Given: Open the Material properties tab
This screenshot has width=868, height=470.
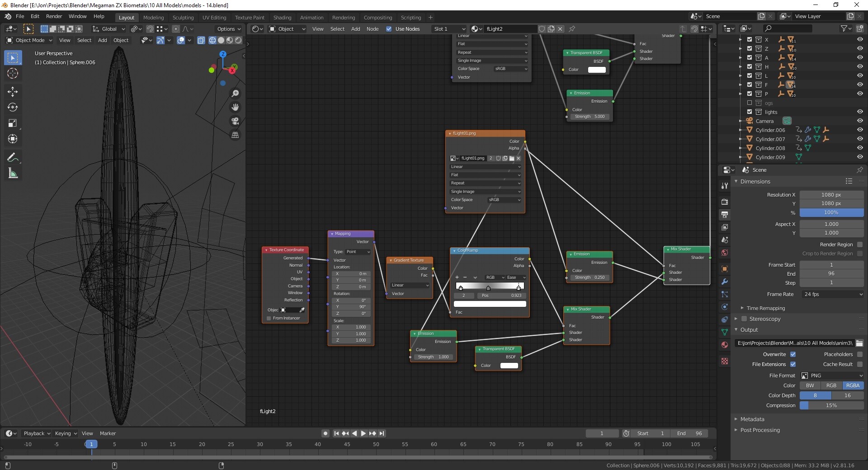Looking at the screenshot, I should [x=725, y=345].
